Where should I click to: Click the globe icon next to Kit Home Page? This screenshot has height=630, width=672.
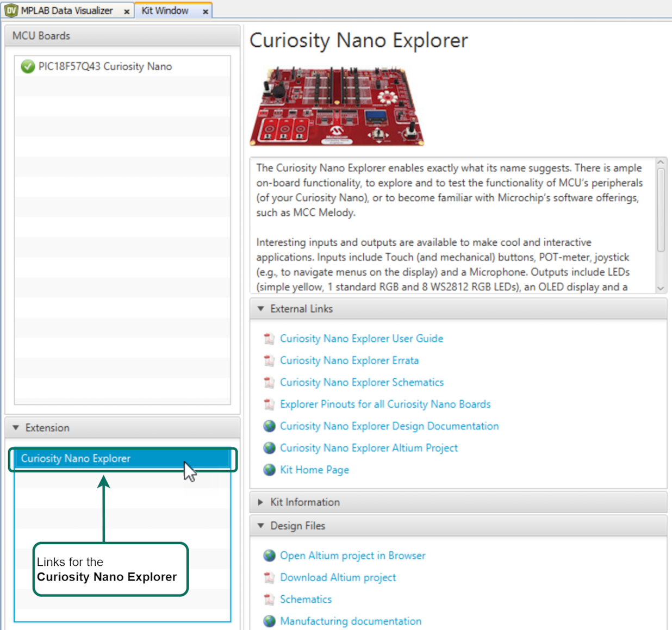point(269,470)
